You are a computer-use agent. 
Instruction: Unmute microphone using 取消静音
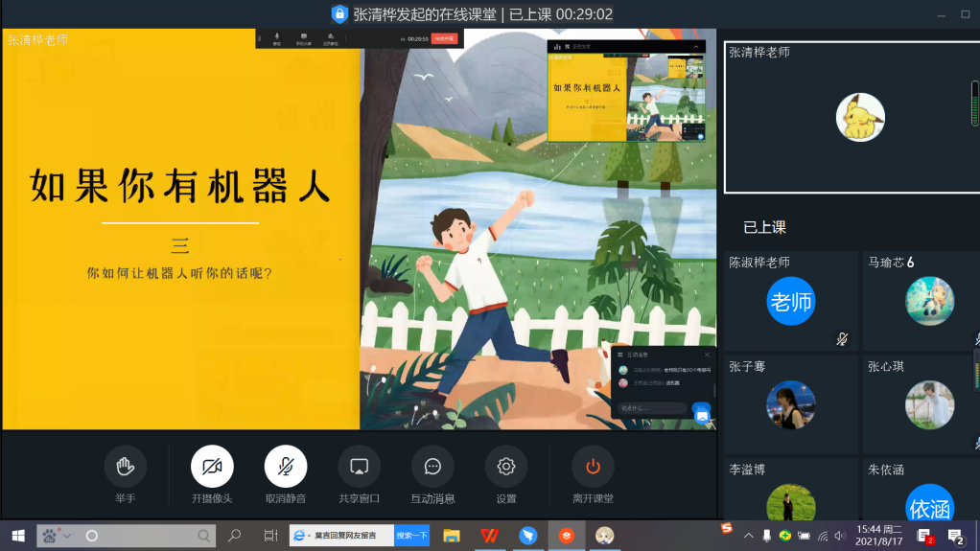coord(286,467)
